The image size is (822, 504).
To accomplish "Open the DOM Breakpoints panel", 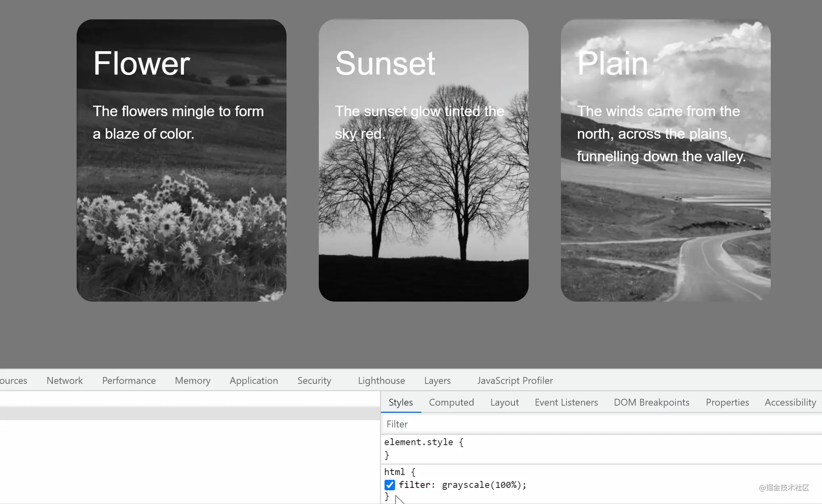I will tap(652, 402).
